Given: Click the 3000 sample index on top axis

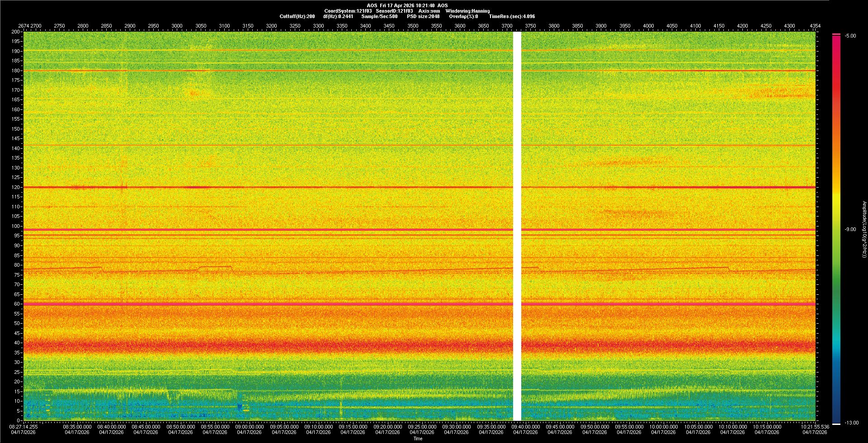Looking at the screenshot, I should click(177, 26).
